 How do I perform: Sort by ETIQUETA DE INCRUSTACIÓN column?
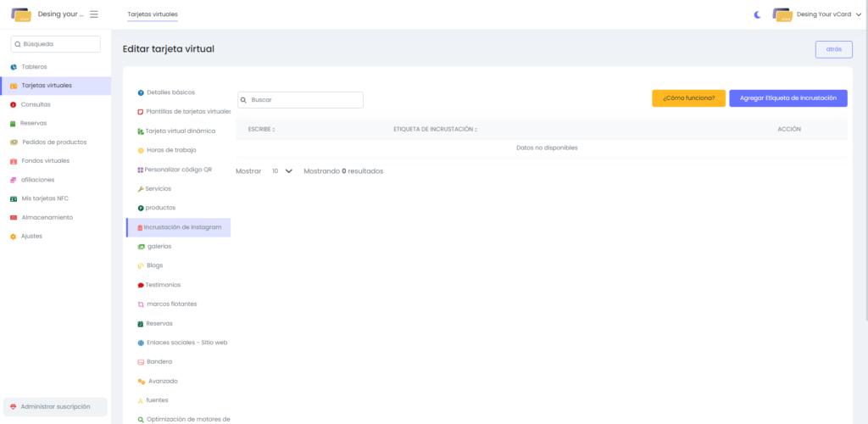tap(435, 129)
